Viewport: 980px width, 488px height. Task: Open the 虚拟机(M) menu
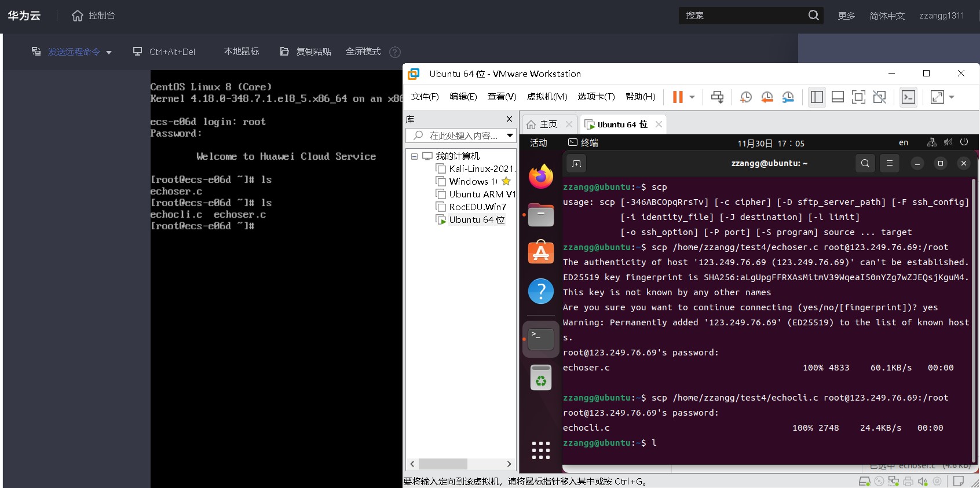tap(547, 97)
